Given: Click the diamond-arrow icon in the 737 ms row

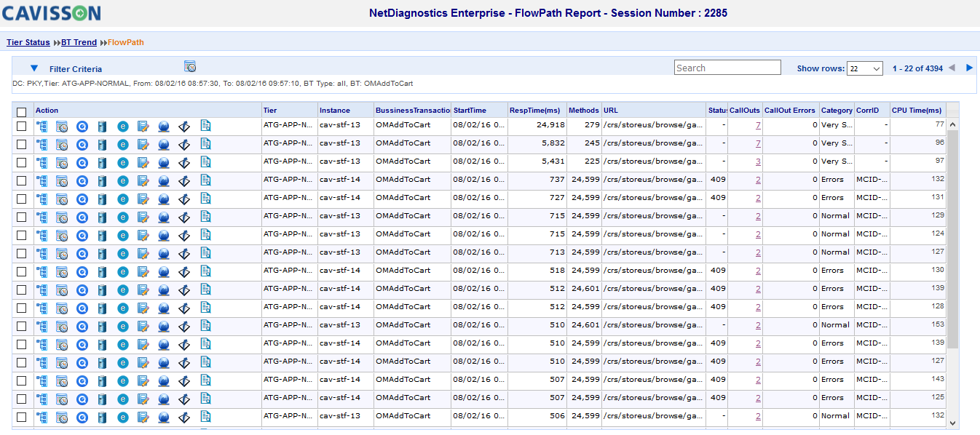Looking at the screenshot, I should coord(184,180).
